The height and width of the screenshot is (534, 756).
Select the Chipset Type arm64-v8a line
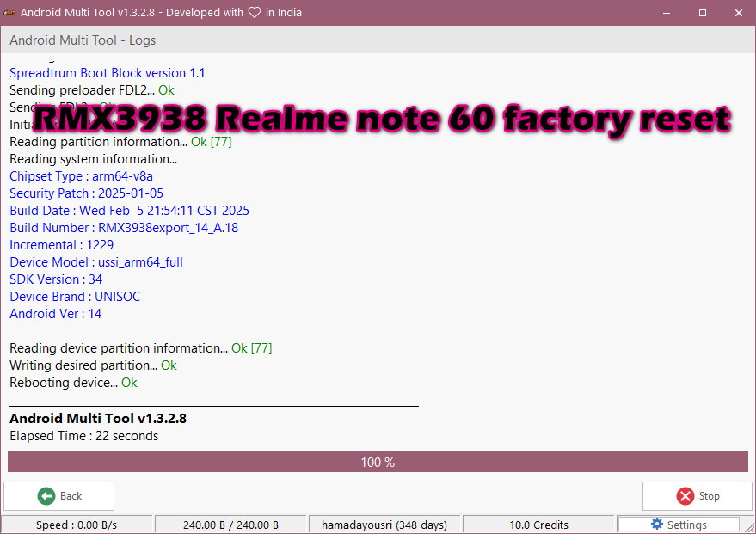click(81, 176)
